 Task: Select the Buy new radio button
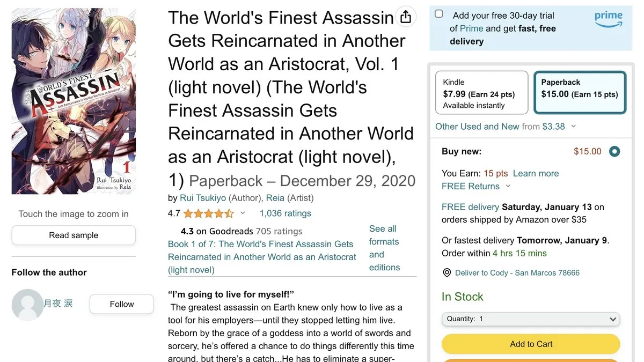[x=614, y=151]
